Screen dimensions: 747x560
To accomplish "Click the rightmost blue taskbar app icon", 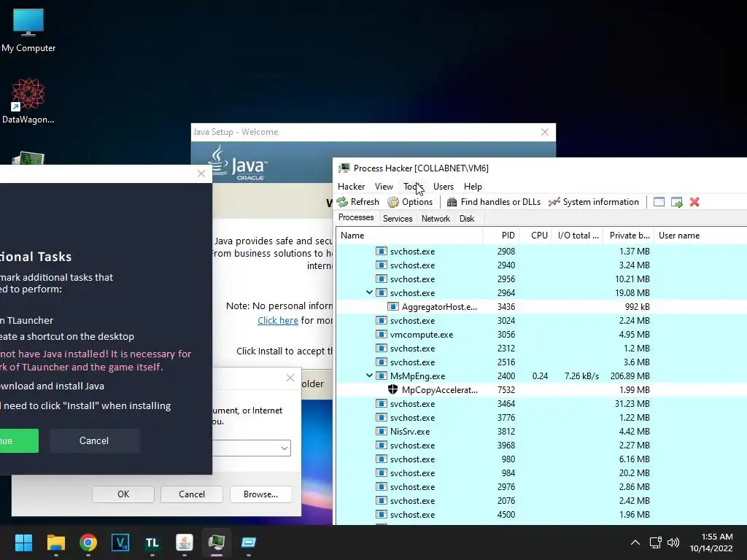I will click(249, 542).
